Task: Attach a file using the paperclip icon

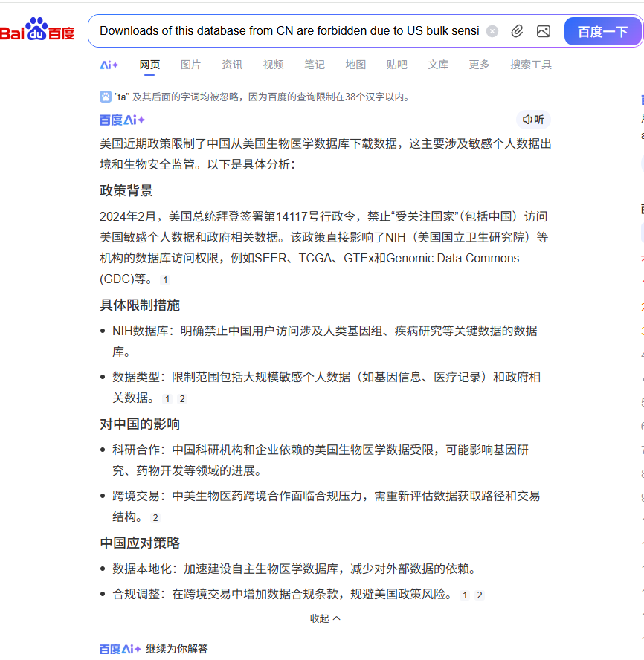Action: click(x=517, y=31)
